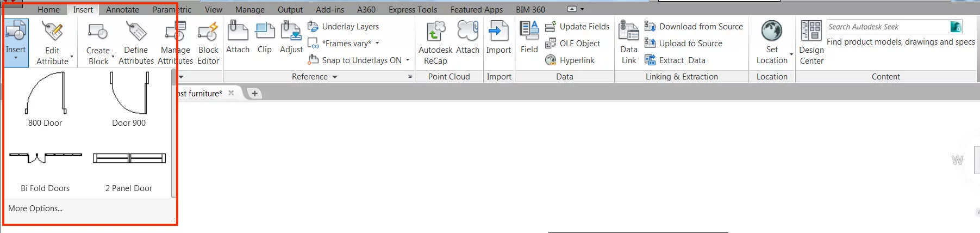Switch to the A360 tab
This screenshot has height=233, width=980.
coord(366,9)
